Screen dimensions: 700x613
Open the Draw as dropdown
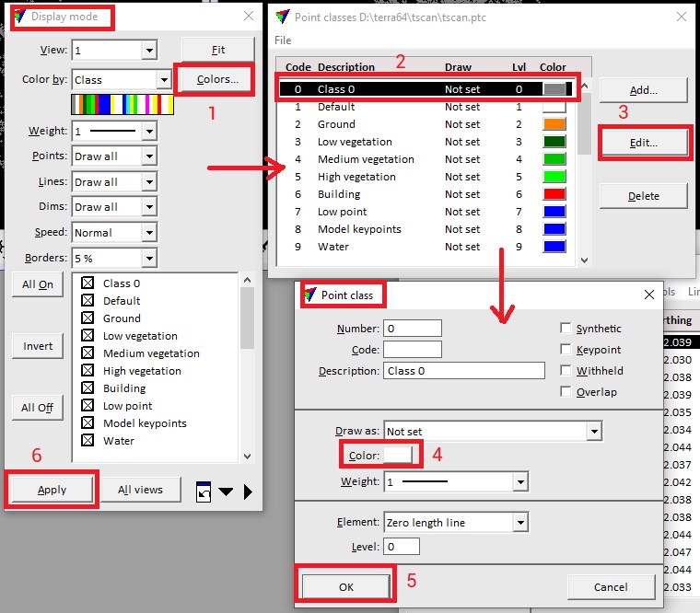tap(594, 432)
